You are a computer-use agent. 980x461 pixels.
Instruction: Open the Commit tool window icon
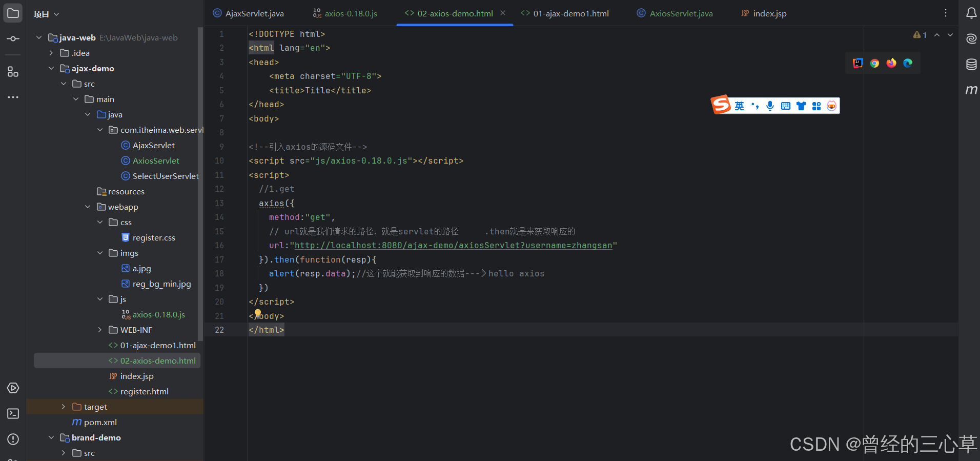click(x=13, y=39)
